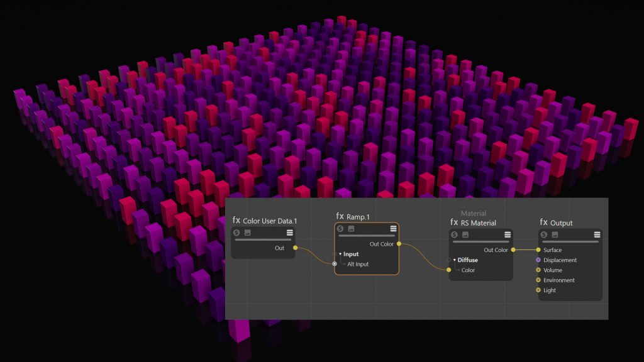Click the Out Color label on RS Material node

click(x=496, y=250)
